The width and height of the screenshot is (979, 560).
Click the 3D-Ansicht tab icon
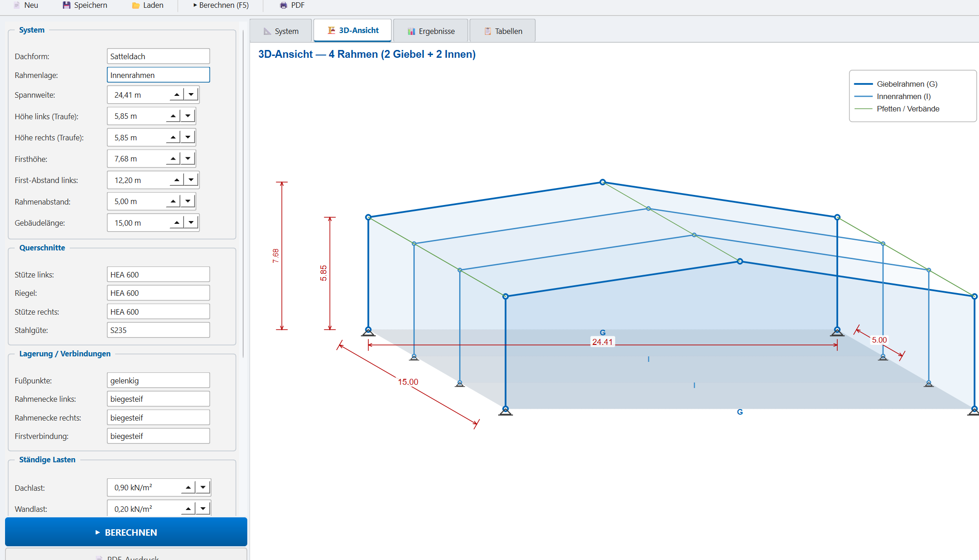[331, 30]
